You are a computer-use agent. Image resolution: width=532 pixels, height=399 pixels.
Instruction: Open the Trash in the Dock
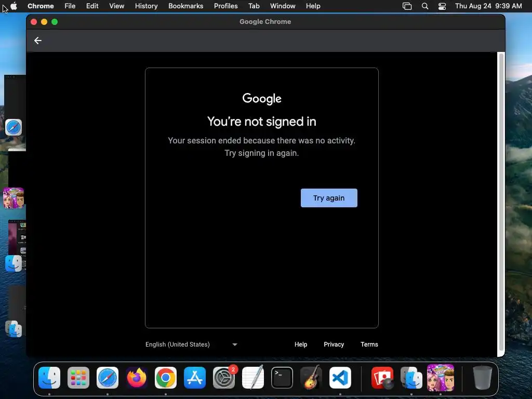click(x=483, y=378)
